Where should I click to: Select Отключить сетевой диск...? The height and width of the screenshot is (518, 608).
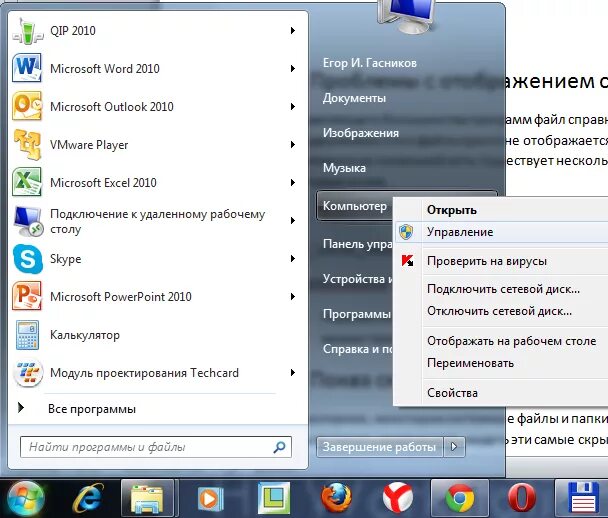[x=501, y=311]
